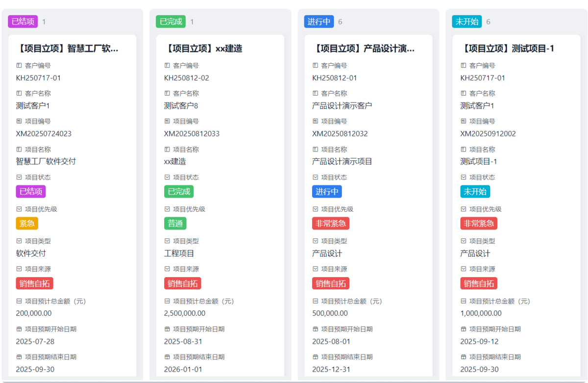This screenshot has height=383, width=588.
Task: Click start date 2025-08-01
Action: tap(331, 341)
